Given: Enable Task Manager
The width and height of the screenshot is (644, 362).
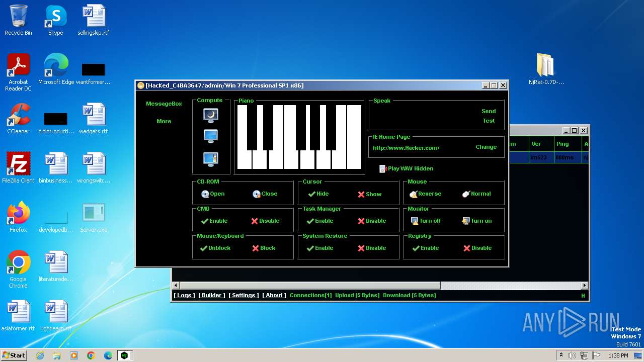Looking at the screenshot, I should [320, 221].
